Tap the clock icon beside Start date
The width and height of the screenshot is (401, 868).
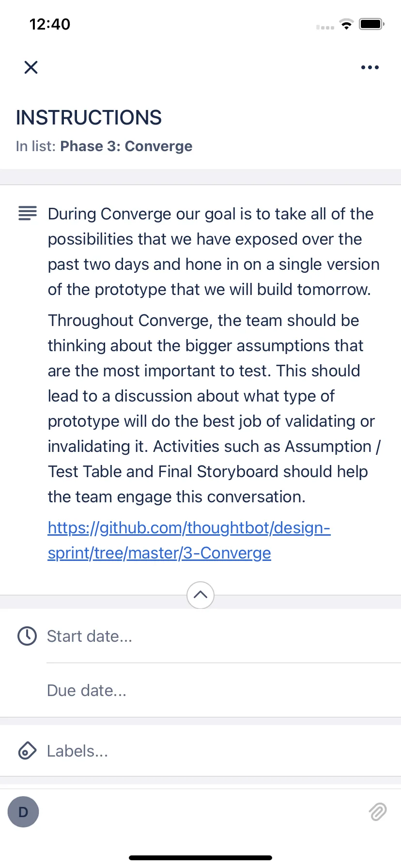[27, 636]
